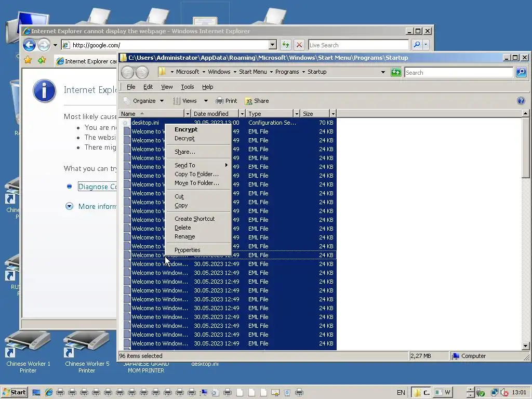Click the muted volume icon in the system tray
Viewport: 532px width, 399px height.
coord(504,393)
